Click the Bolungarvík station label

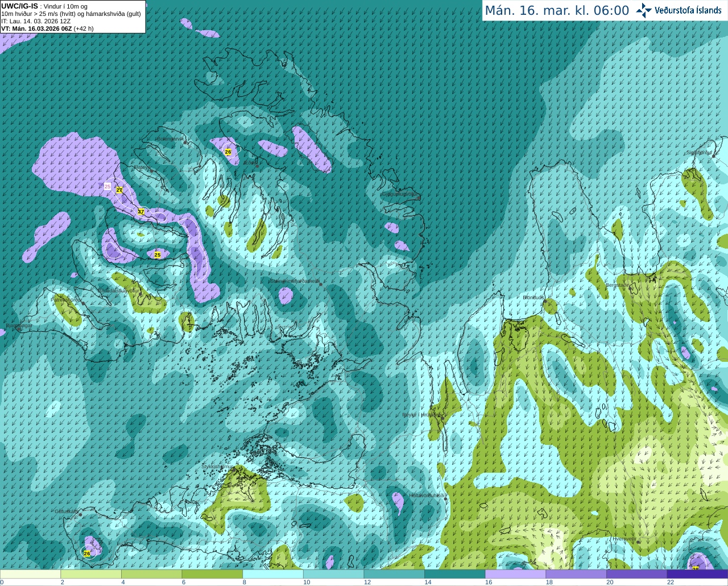coord(170,139)
